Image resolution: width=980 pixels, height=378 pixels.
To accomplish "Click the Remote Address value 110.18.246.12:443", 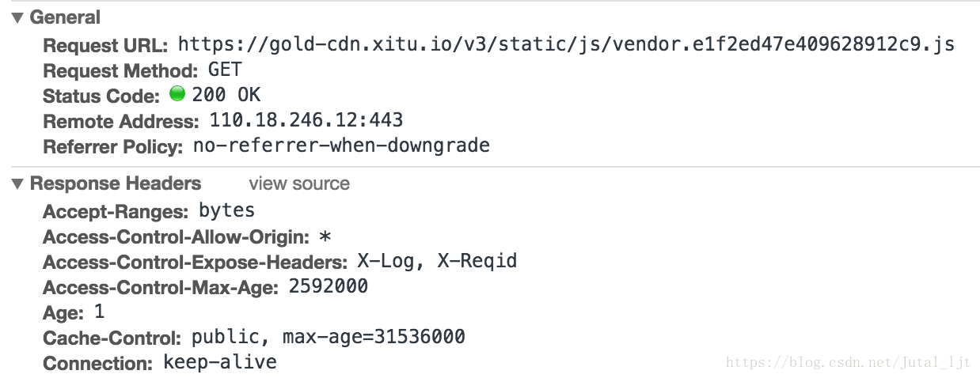I will (306, 121).
